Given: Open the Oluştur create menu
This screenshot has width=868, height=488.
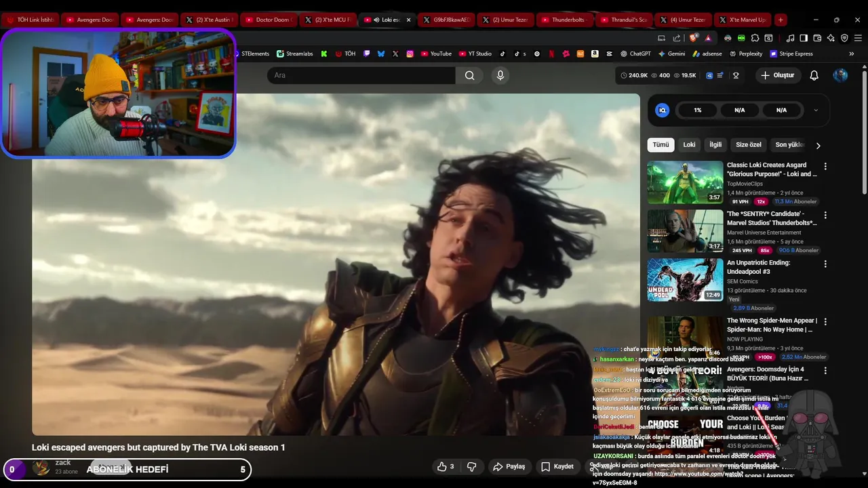Looking at the screenshot, I should click(x=777, y=75).
